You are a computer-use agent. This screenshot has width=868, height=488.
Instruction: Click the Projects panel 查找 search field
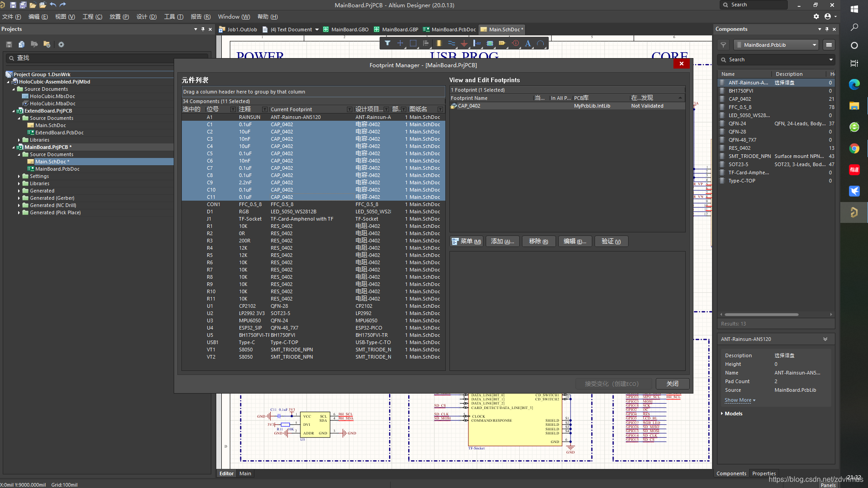click(107, 58)
